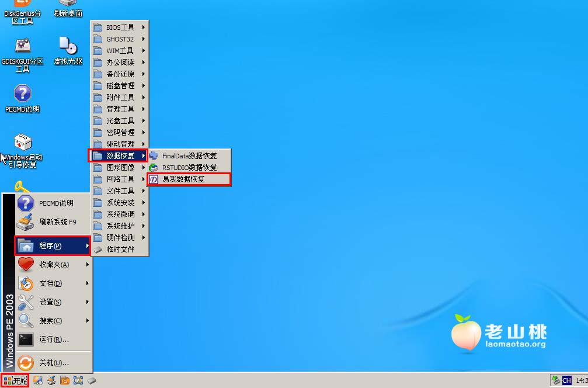Expand the 备份还原 program folder

[x=120, y=74]
